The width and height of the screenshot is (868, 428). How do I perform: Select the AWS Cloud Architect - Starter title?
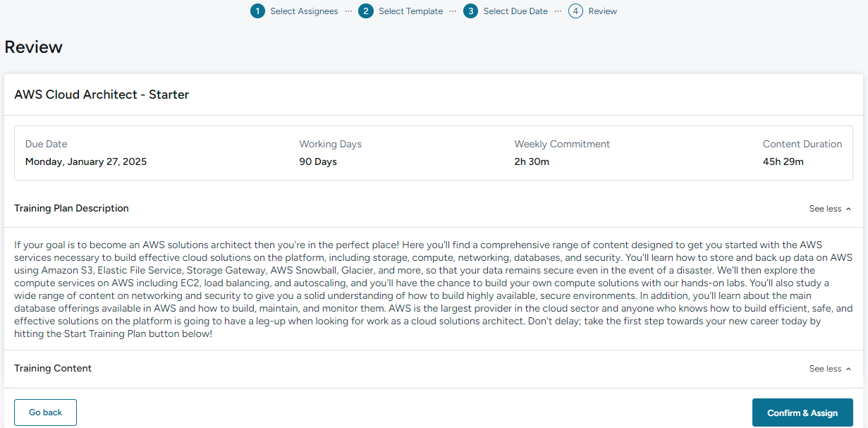pos(102,94)
